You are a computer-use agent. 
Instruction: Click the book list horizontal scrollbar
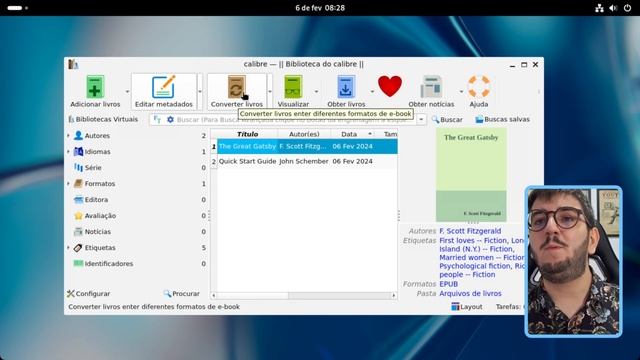304,295
